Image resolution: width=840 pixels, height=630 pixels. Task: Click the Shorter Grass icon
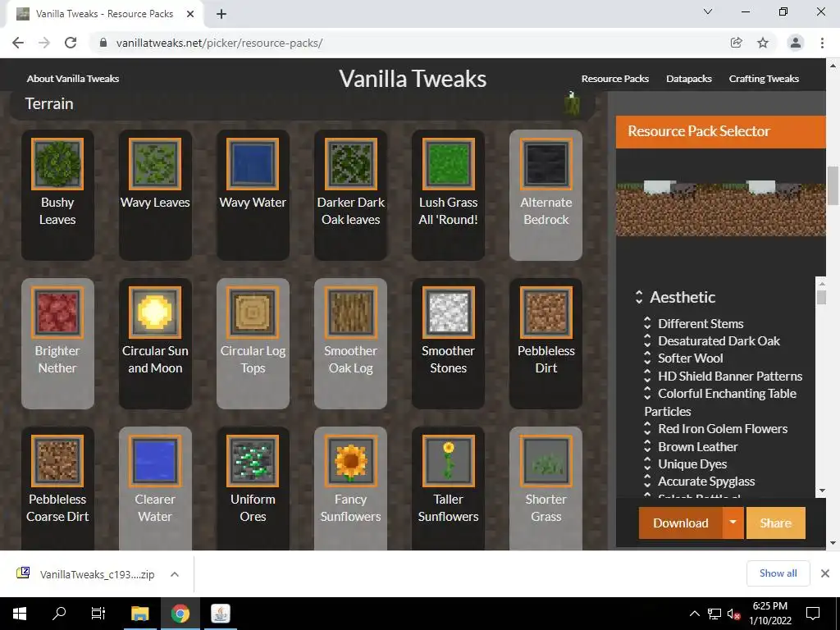pyautogui.click(x=546, y=461)
